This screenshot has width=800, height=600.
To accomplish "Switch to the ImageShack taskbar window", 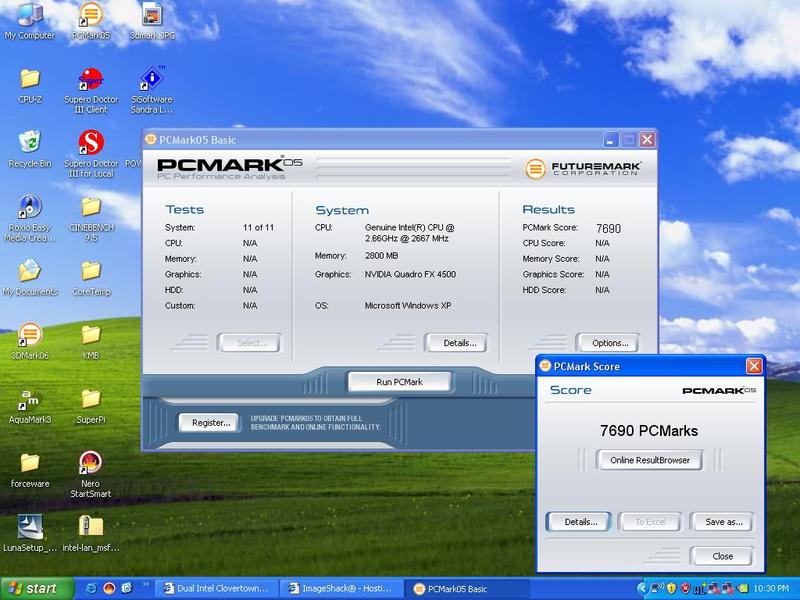I will point(342,588).
